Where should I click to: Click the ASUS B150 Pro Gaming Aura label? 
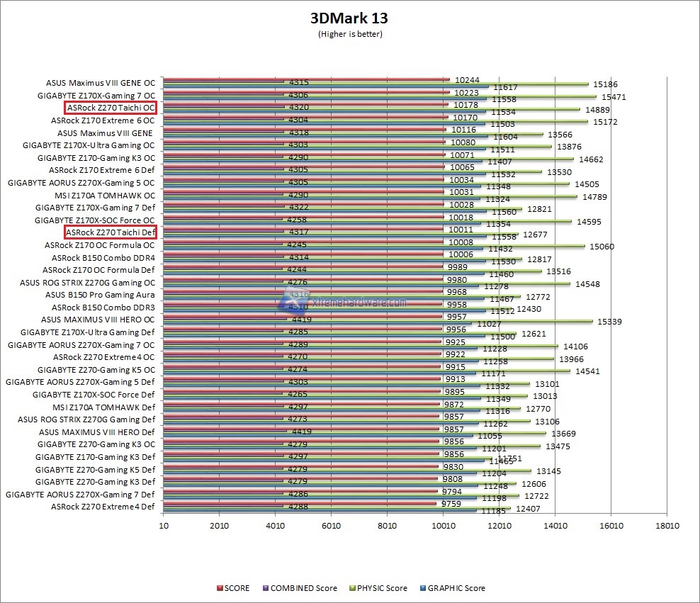point(100,295)
